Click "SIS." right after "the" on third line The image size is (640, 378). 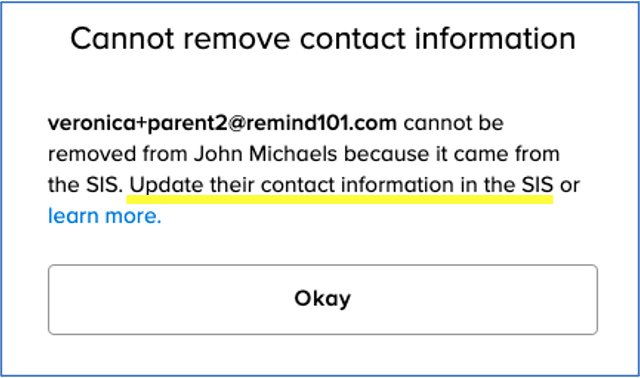[104, 185]
